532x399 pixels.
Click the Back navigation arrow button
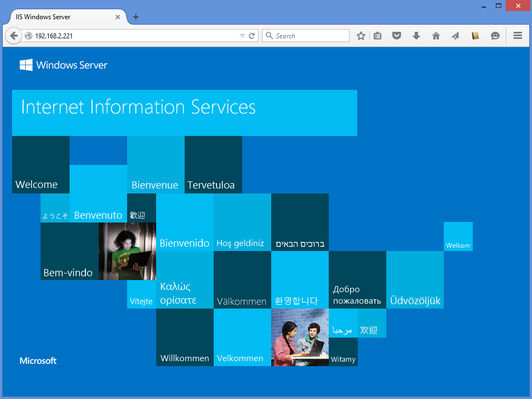(14, 36)
